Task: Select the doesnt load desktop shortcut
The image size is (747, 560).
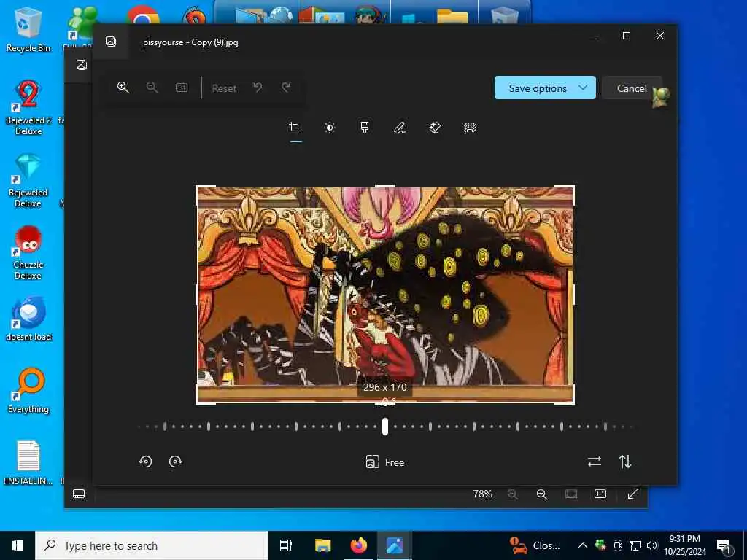Action: coord(28,319)
